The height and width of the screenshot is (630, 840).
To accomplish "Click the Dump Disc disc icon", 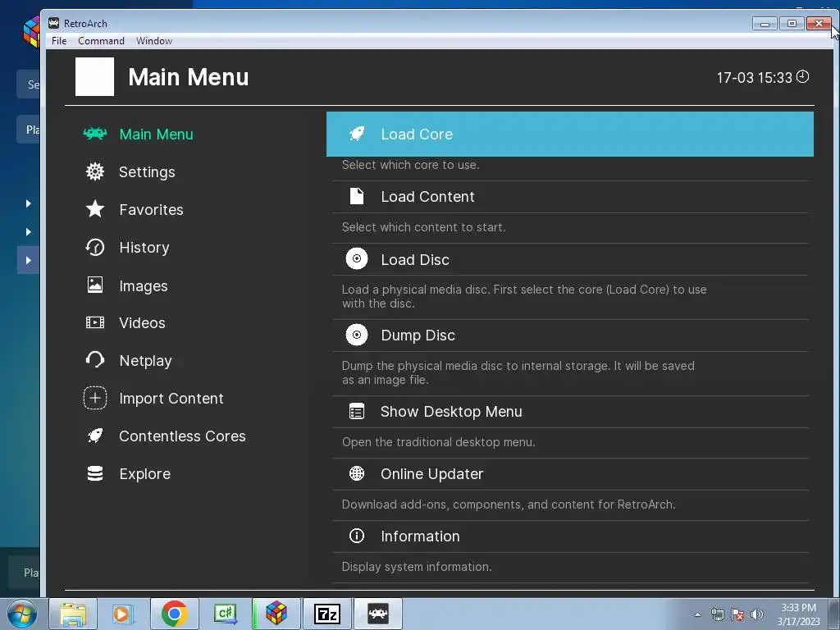I will click(357, 335).
